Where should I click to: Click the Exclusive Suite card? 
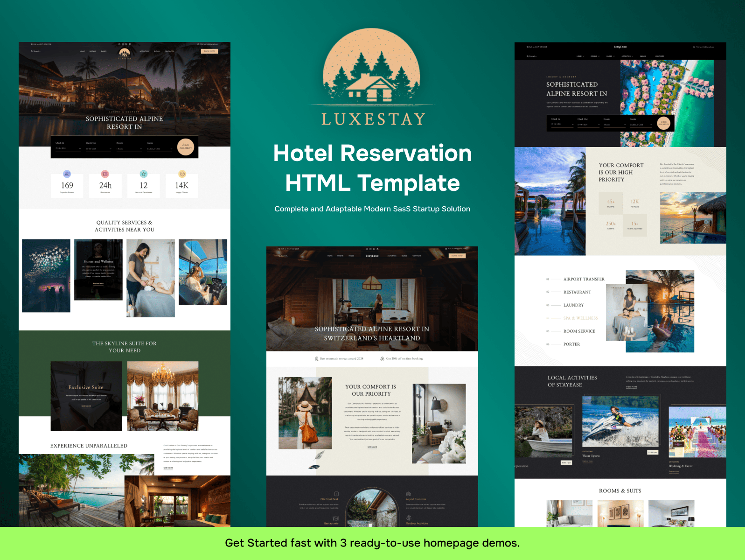(86, 396)
